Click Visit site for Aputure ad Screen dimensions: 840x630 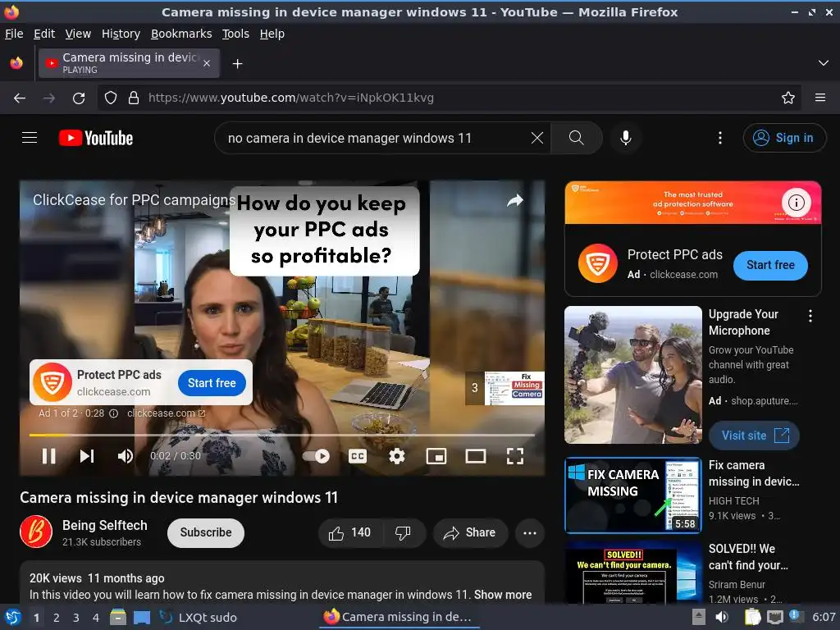pos(754,436)
